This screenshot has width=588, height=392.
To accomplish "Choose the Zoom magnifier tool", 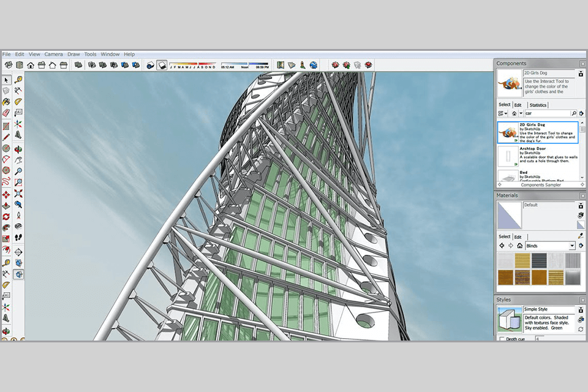I will click(x=18, y=171).
